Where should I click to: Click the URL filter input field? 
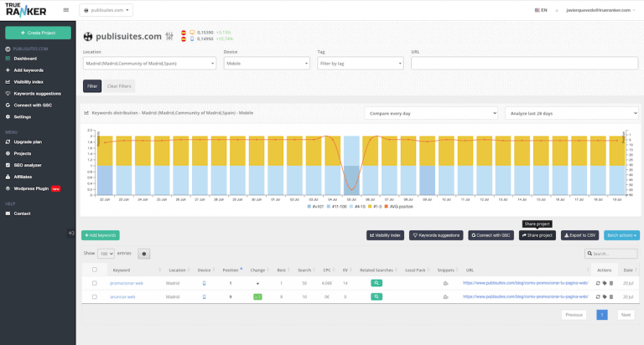pos(524,63)
